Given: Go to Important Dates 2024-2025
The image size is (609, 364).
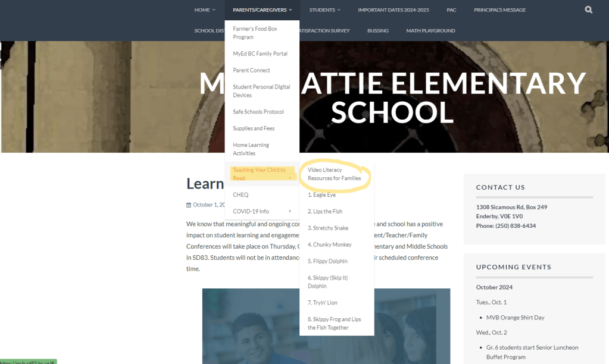Looking at the screenshot, I should [393, 10].
